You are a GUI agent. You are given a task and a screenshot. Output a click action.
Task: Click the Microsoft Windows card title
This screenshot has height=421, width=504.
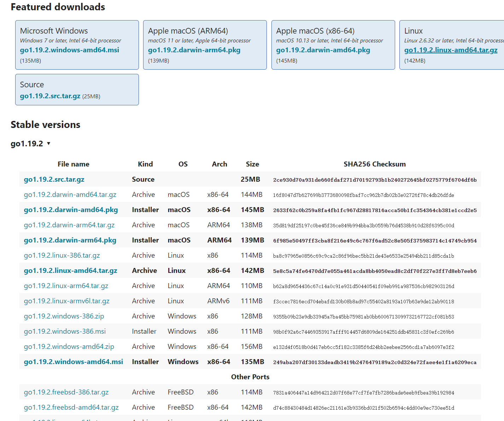[x=54, y=31]
